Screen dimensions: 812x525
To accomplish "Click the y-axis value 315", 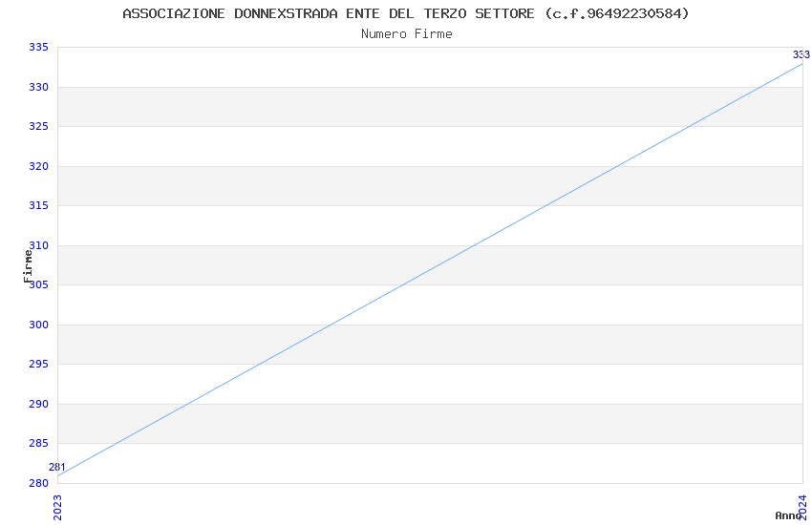I will (x=38, y=206).
